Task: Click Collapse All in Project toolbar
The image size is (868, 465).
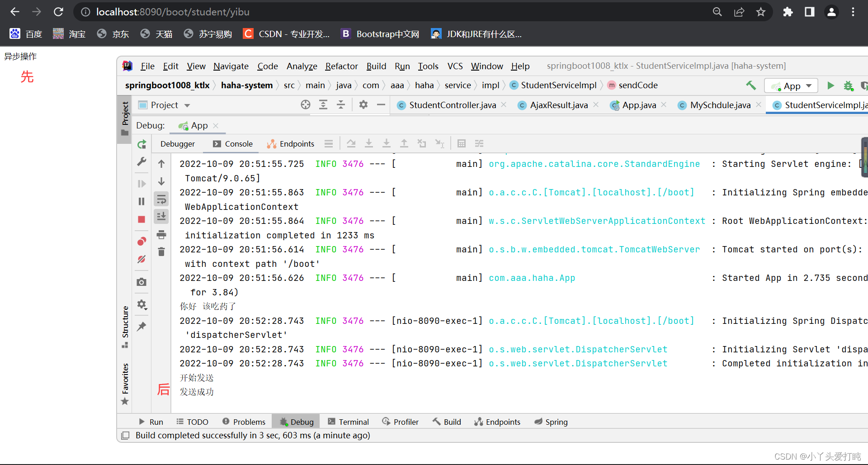Action: [x=341, y=104]
